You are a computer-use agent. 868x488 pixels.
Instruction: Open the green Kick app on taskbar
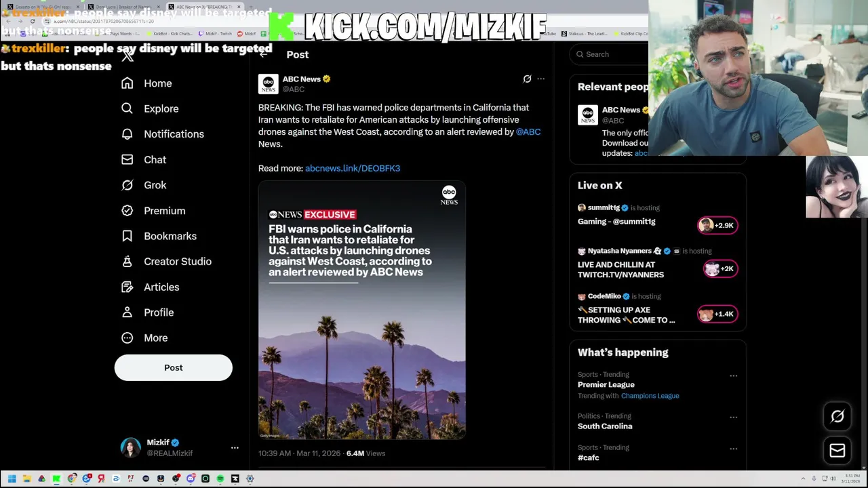tap(56, 479)
